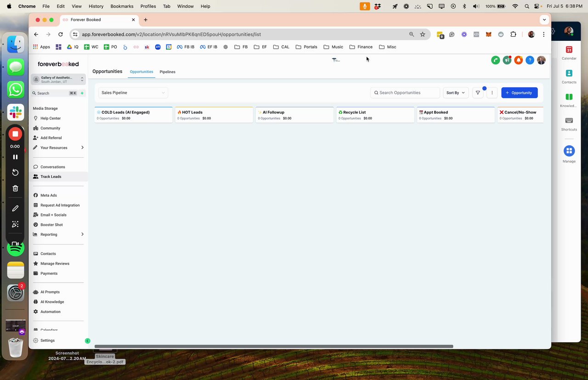
Task: Click Manage grid icon in right panel
Action: [x=569, y=151]
